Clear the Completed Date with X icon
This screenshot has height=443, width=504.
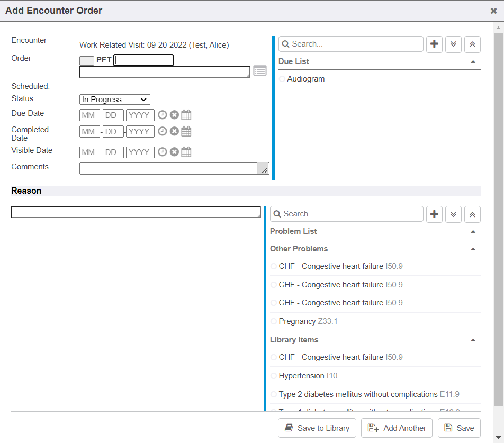pos(174,131)
